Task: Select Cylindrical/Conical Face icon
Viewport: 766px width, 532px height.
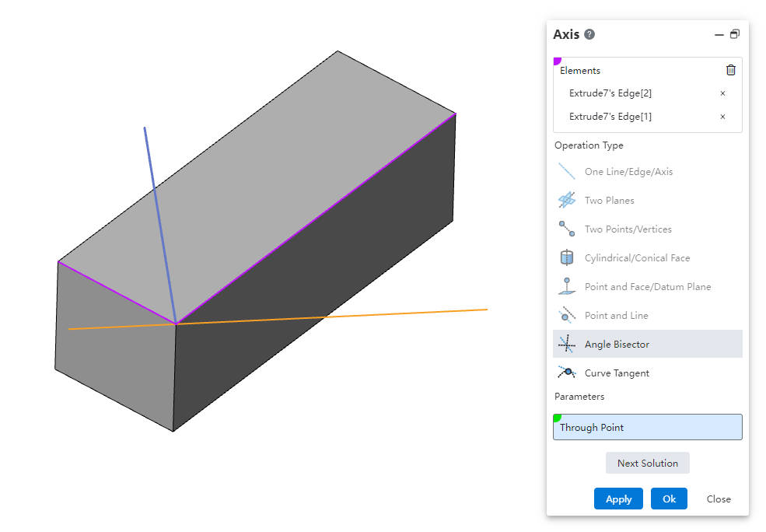Action: pyautogui.click(x=567, y=257)
